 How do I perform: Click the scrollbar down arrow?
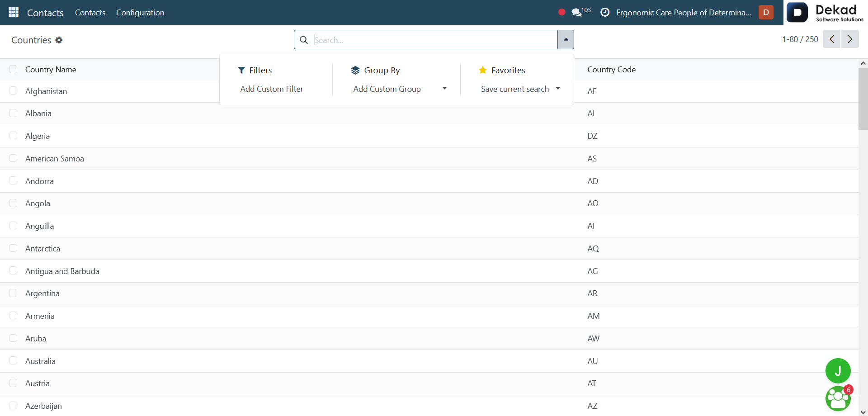pos(863,411)
